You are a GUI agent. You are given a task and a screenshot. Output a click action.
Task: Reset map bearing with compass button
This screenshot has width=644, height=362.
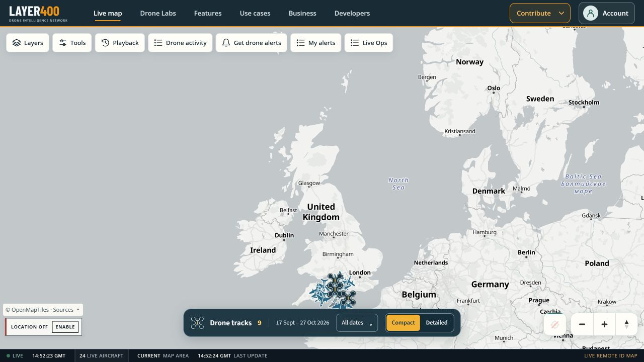(626, 324)
